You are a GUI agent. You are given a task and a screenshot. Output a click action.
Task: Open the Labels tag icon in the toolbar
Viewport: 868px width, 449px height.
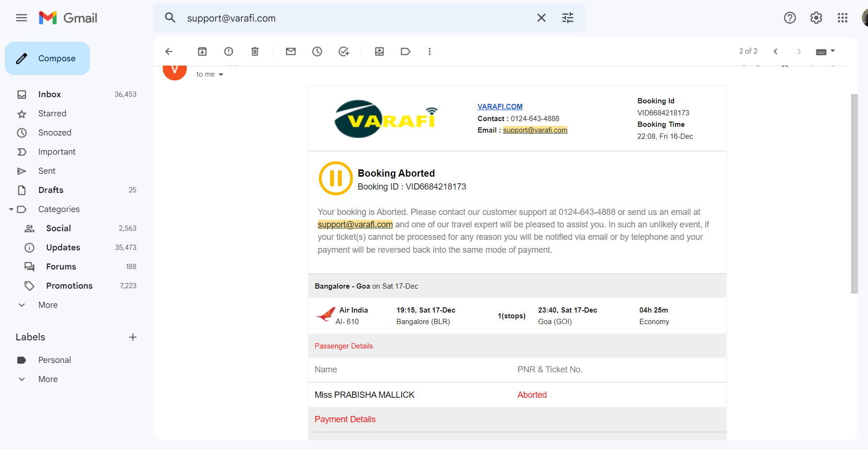[406, 51]
